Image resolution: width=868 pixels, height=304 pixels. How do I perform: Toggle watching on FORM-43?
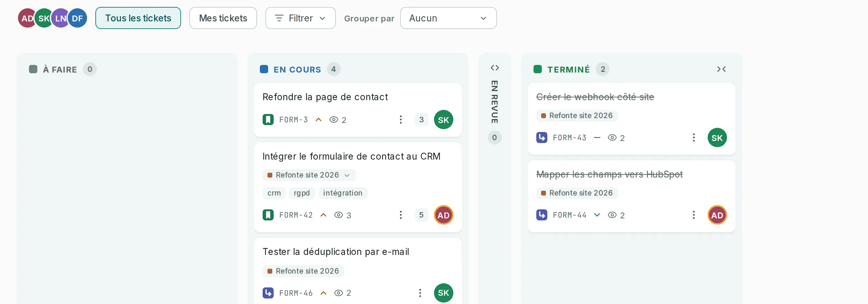point(616,137)
